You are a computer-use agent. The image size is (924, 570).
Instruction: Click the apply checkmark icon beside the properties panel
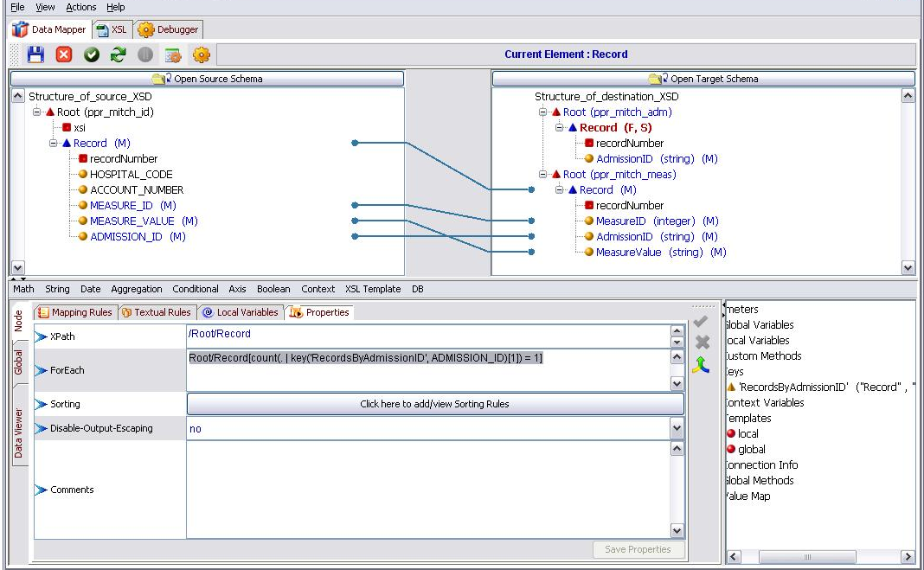point(703,323)
